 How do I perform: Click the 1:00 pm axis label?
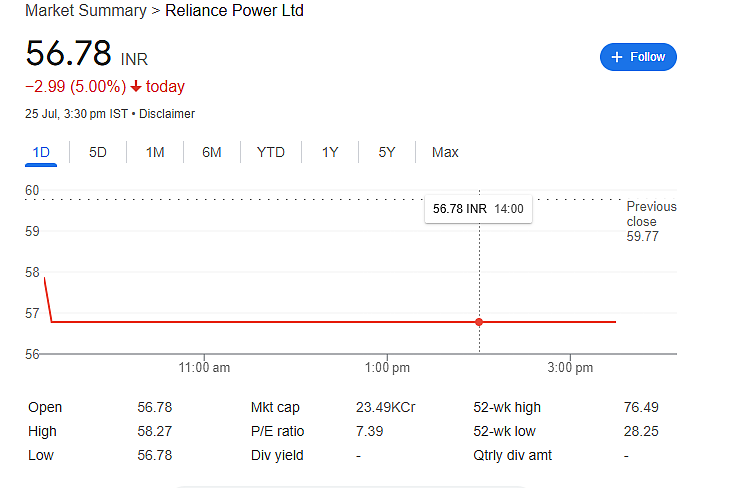387,368
